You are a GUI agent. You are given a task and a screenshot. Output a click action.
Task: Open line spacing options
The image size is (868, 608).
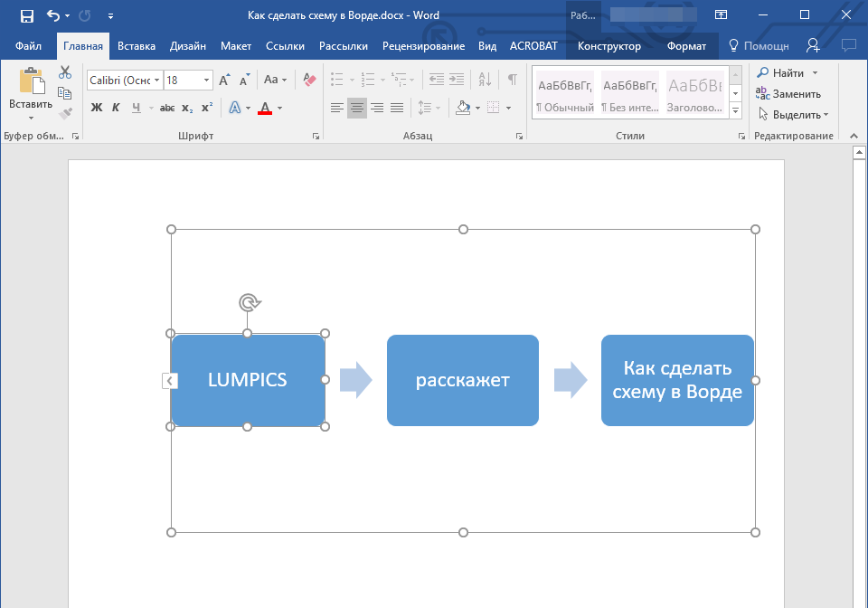pyautogui.click(x=429, y=108)
